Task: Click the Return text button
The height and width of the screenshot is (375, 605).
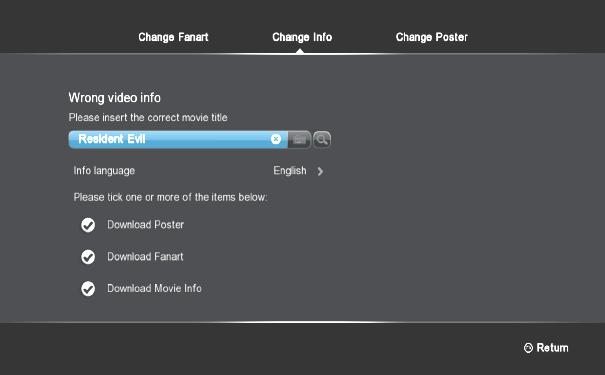Action: click(552, 348)
